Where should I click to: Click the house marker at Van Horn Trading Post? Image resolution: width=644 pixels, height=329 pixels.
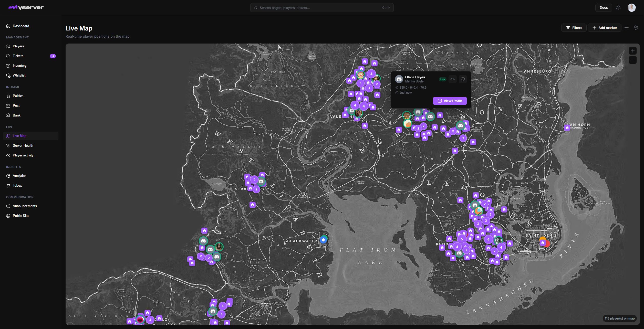567,128
